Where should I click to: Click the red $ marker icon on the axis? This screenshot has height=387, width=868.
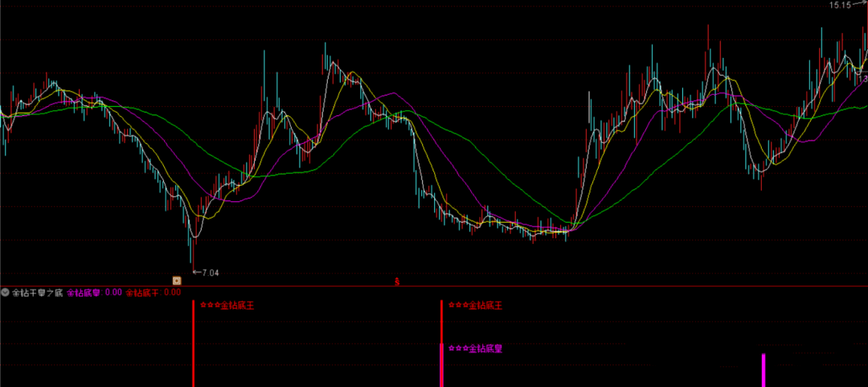point(397,282)
